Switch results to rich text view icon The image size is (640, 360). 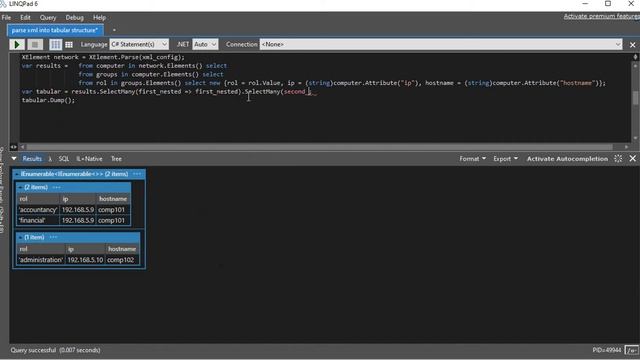(56, 44)
